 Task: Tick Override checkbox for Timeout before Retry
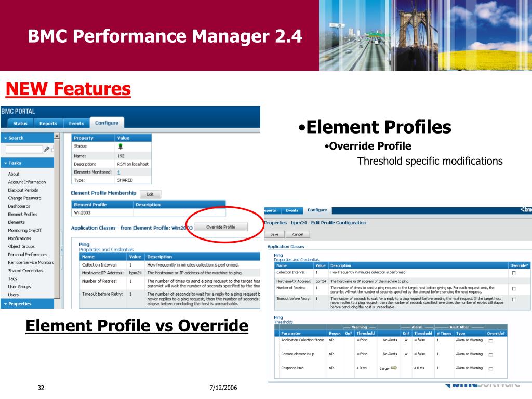514,300
